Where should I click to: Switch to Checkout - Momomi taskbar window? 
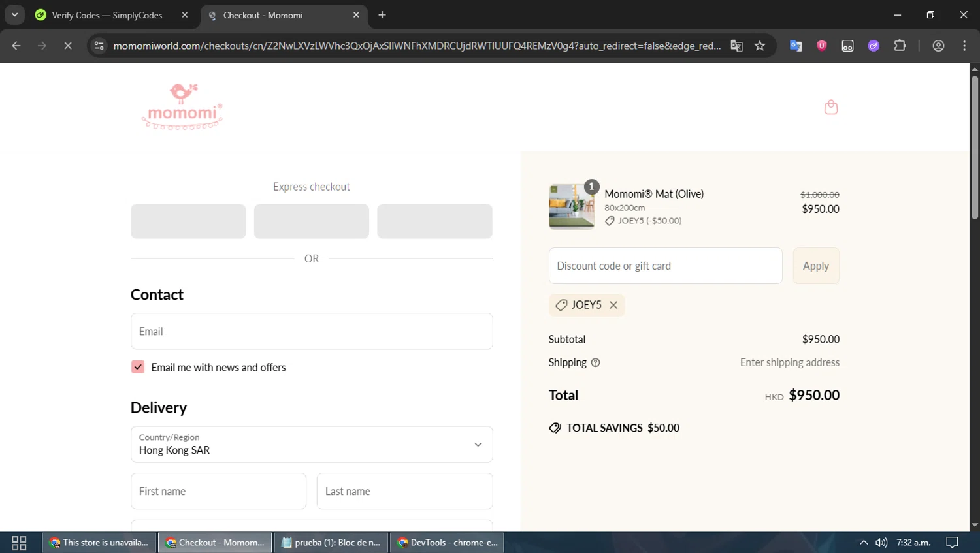(215, 543)
